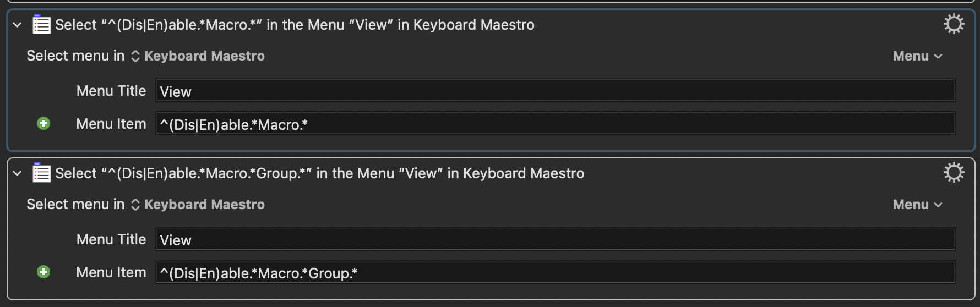Add a submenu item with the first green plus
The width and height of the screenshot is (980, 307).
(x=43, y=124)
